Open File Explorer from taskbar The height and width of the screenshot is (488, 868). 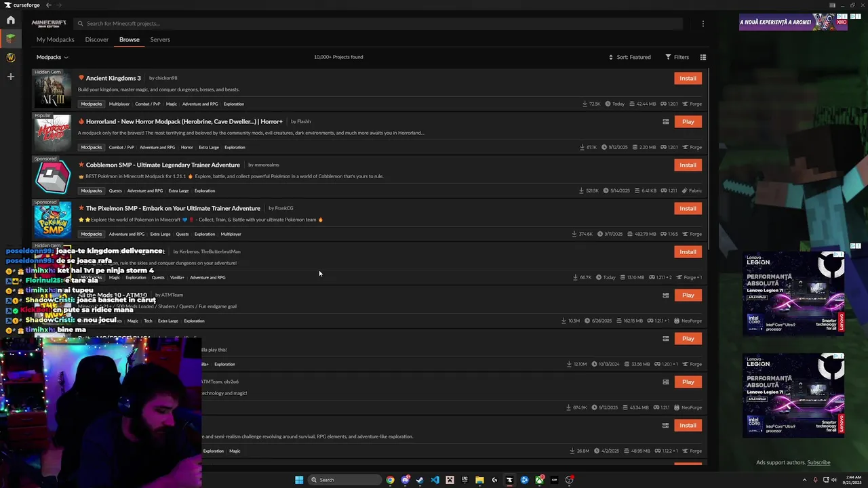point(479,480)
